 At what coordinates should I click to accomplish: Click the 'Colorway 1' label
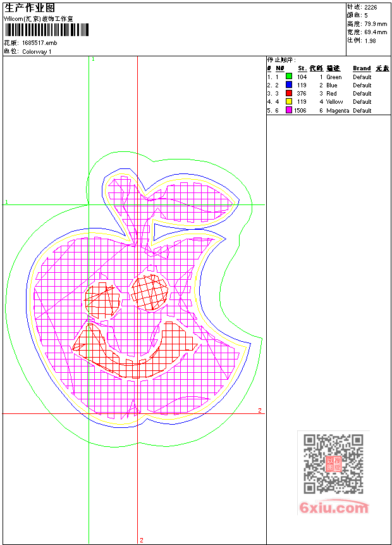click(37, 51)
